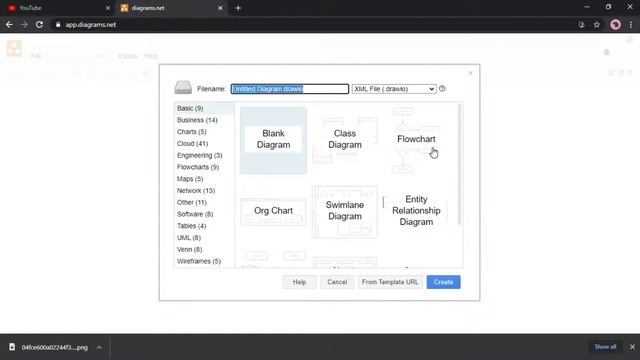The width and height of the screenshot is (640, 360).
Task: Select the Basic (9) category
Action: [204, 108]
